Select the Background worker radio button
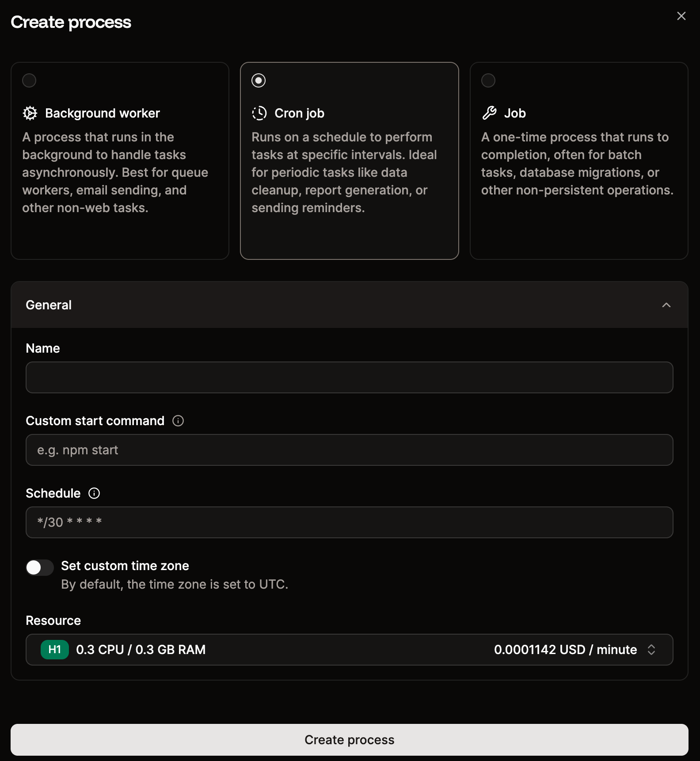 coord(29,80)
